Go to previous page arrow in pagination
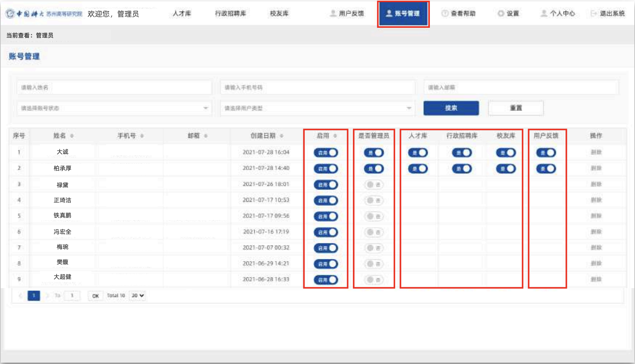The width and height of the screenshot is (635, 364). click(20, 295)
